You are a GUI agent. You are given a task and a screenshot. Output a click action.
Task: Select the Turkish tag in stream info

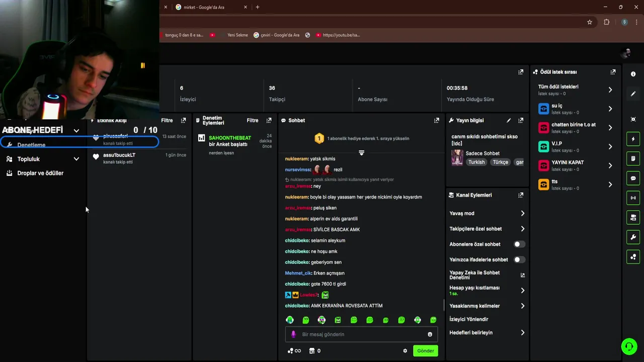click(x=476, y=162)
